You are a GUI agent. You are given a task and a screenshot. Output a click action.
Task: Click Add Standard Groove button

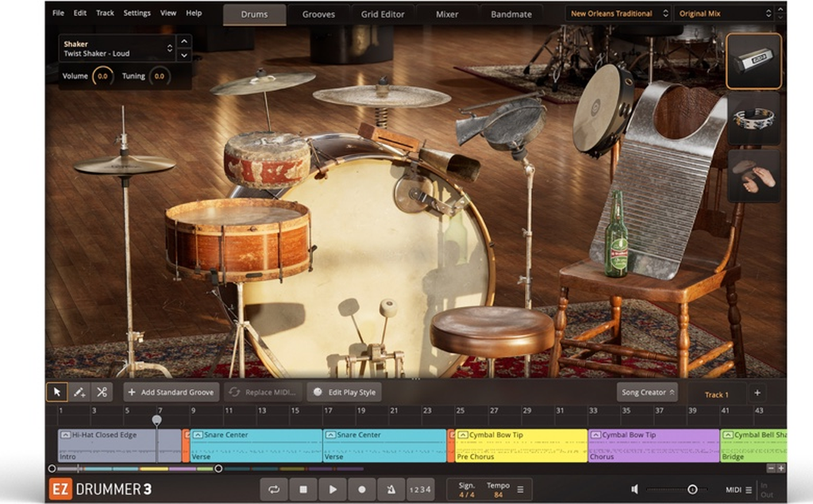(171, 392)
